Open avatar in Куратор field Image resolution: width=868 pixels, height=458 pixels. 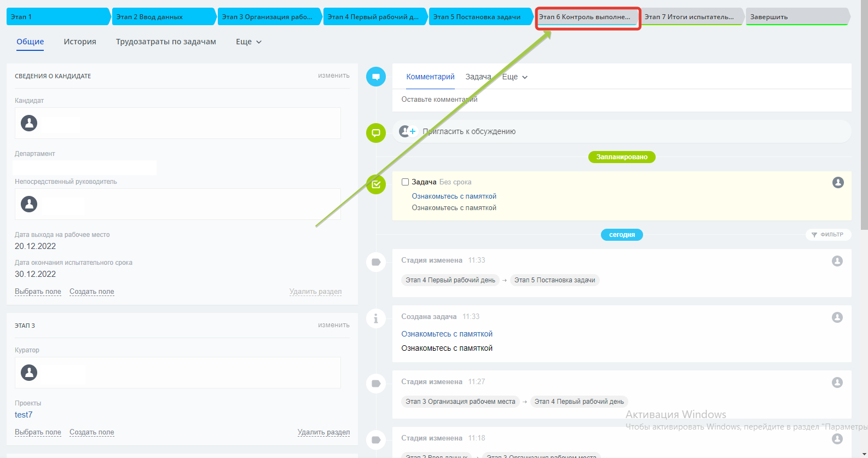click(x=29, y=373)
